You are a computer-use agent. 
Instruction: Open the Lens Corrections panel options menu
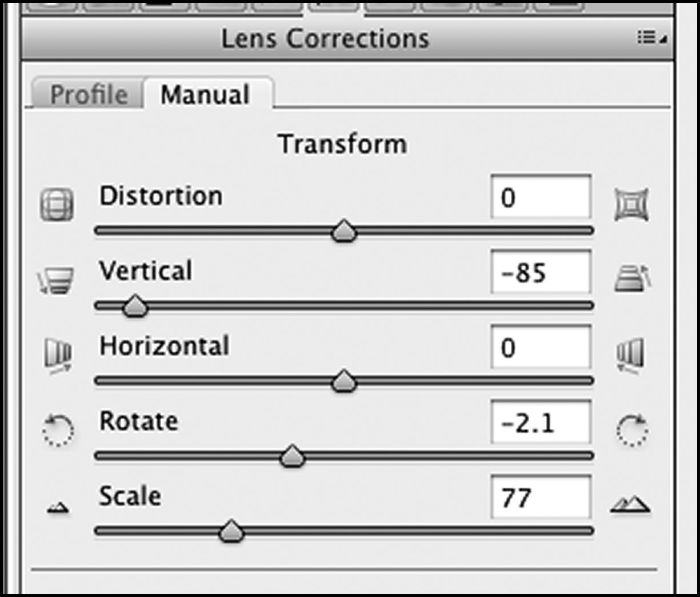click(x=651, y=38)
